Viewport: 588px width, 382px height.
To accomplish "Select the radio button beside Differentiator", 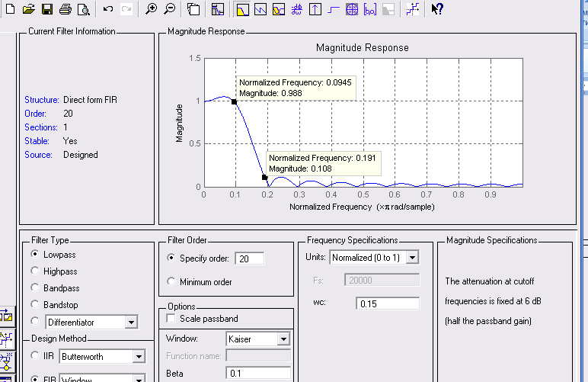I will (35, 321).
